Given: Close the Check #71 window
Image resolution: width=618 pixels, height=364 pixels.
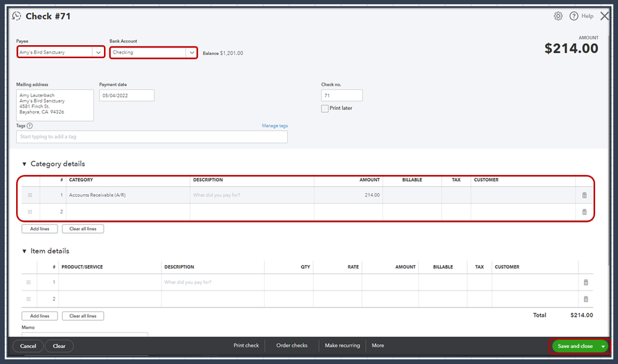Looking at the screenshot, I should tap(604, 16).
